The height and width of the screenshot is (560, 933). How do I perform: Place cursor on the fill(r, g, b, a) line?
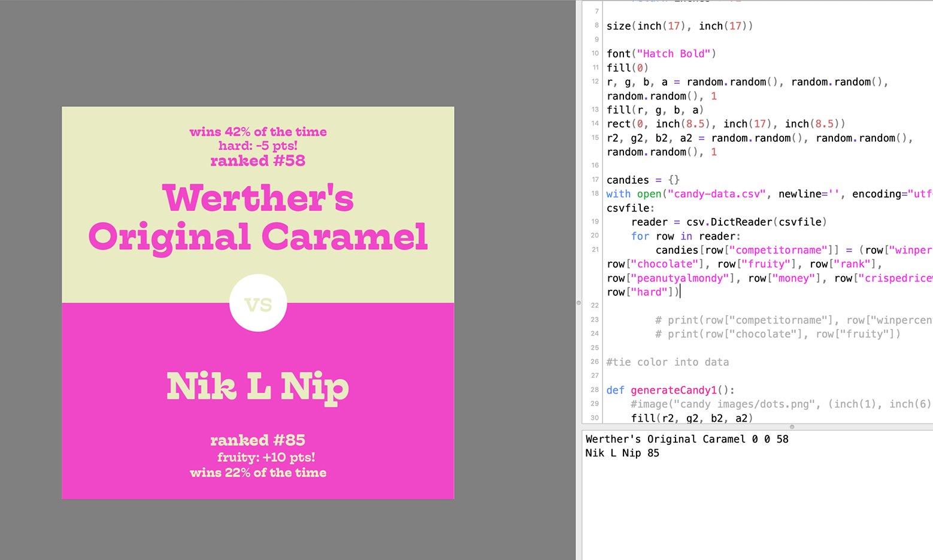[x=655, y=110]
